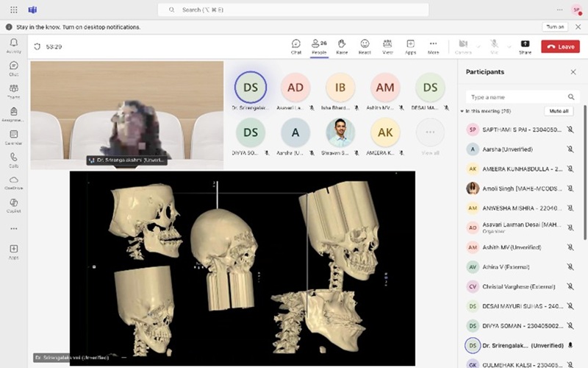Expand the mic options dropdown arrow

pyautogui.click(x=508, y=46)
